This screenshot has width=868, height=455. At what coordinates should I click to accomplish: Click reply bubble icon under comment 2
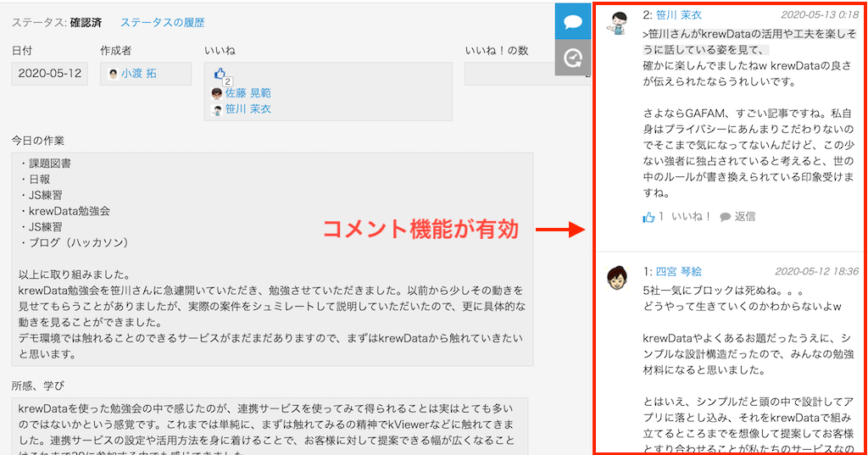[726, 217]
